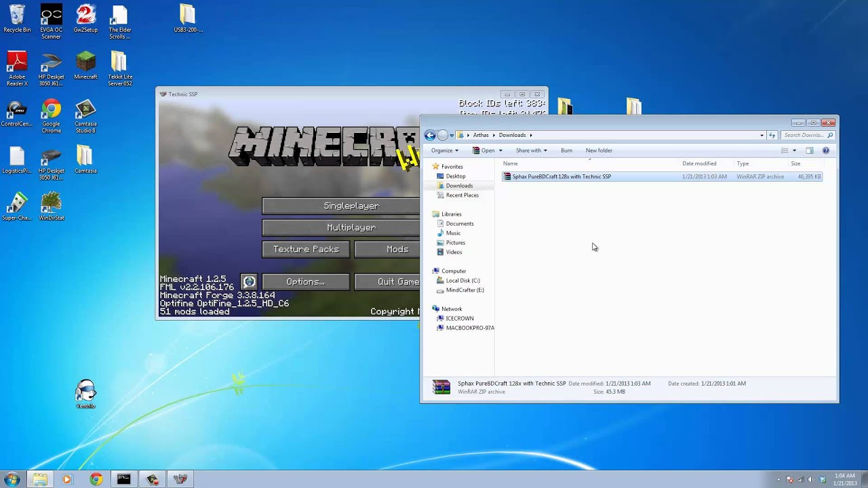Image resolution: width=868 pixels, height=488 pixels.
Task: Open the Organize dropdown menu
Action: tap(445, 150)
